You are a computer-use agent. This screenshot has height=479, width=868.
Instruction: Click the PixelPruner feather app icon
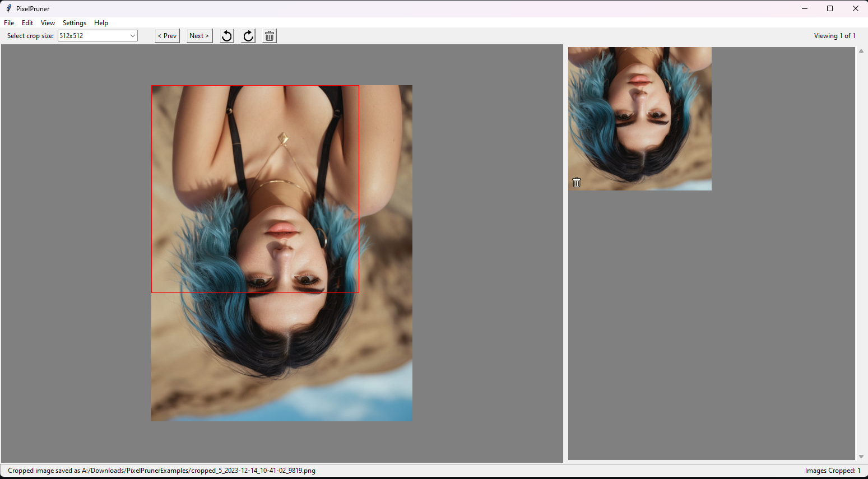tap(8, 8)
